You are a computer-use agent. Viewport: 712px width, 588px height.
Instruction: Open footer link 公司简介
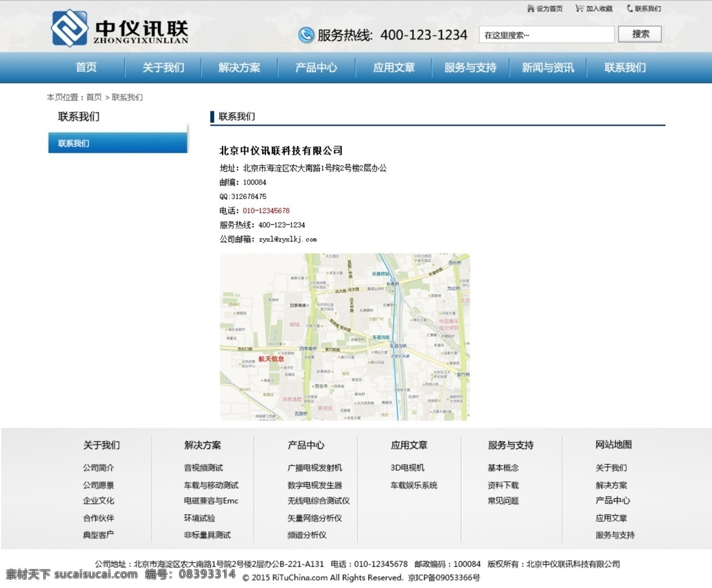pyautogui.click(x=98, y=468)
